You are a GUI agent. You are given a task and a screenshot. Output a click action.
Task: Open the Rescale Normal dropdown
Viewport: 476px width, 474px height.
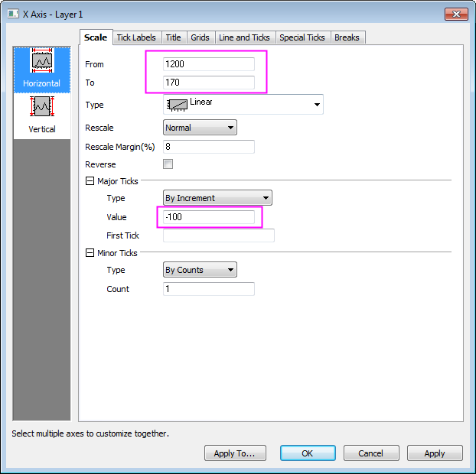(x=200, y=128)
